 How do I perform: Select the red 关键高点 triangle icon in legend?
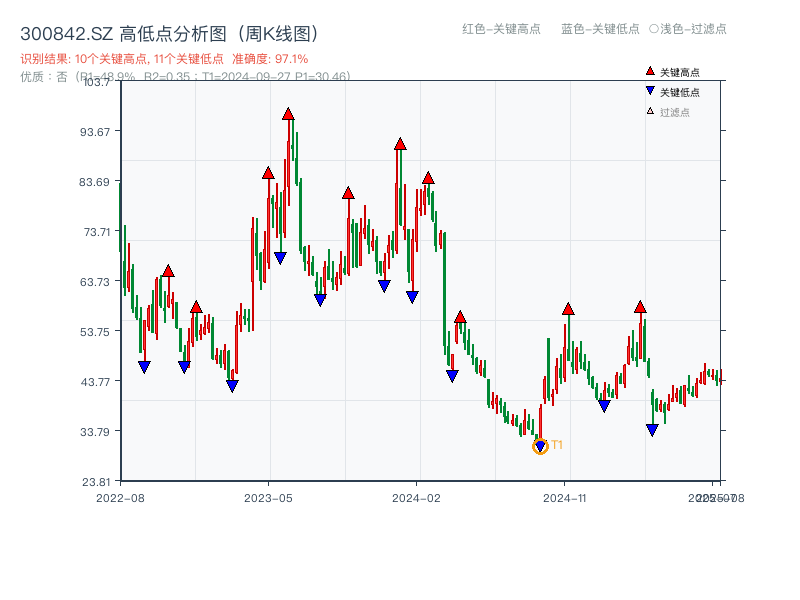(648, 70)
